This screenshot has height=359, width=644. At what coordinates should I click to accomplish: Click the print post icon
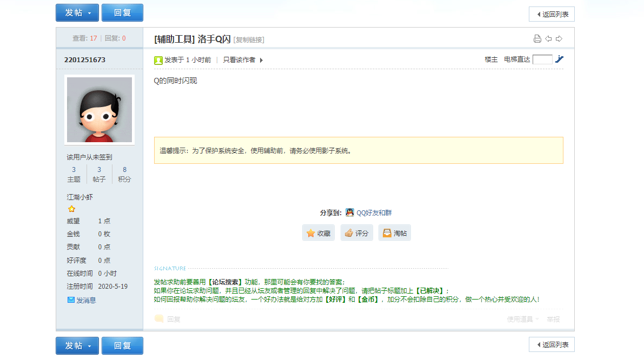click(x=537, y=39)
